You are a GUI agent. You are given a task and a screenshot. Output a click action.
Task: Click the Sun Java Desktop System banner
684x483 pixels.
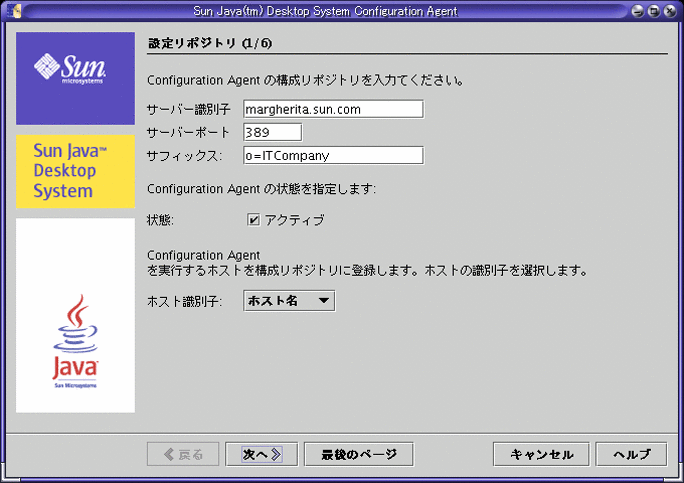click(75, 171)
